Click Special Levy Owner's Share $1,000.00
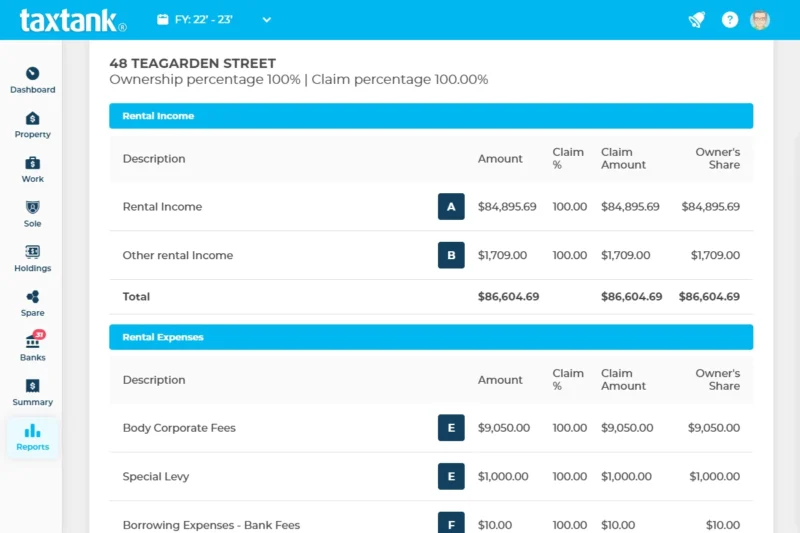Image resolution: width=800 pixels, height=533 pixels. pos(714,476)
